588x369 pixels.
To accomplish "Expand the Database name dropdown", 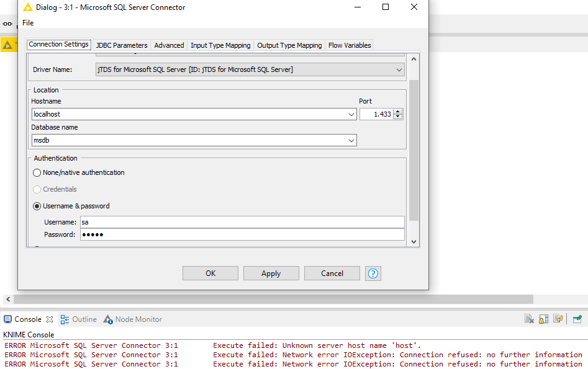I will coord(351,141).
